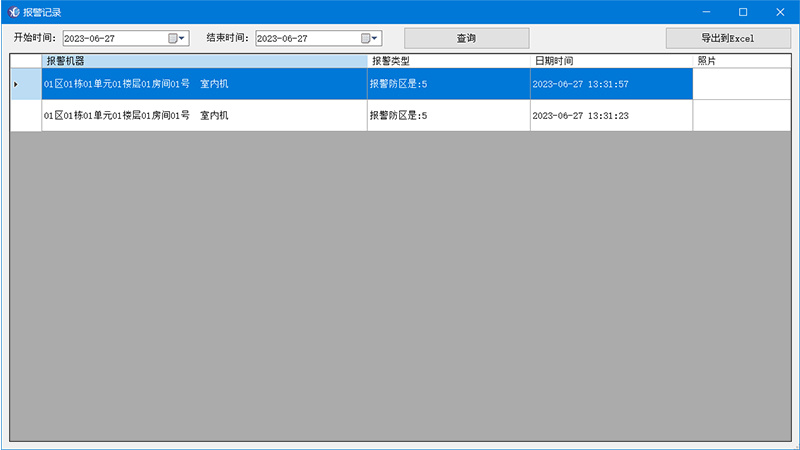The height and width of the screenshot is (450, 800).
Task: Sort by 报警类型 column header
Action: pos(448,61)
